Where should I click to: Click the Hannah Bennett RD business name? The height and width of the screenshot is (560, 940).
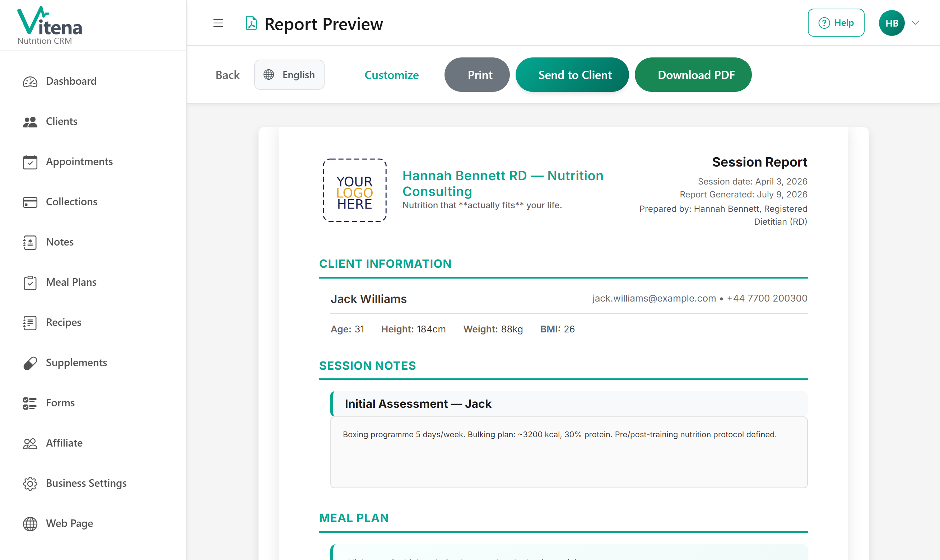[x=503, y=183]
